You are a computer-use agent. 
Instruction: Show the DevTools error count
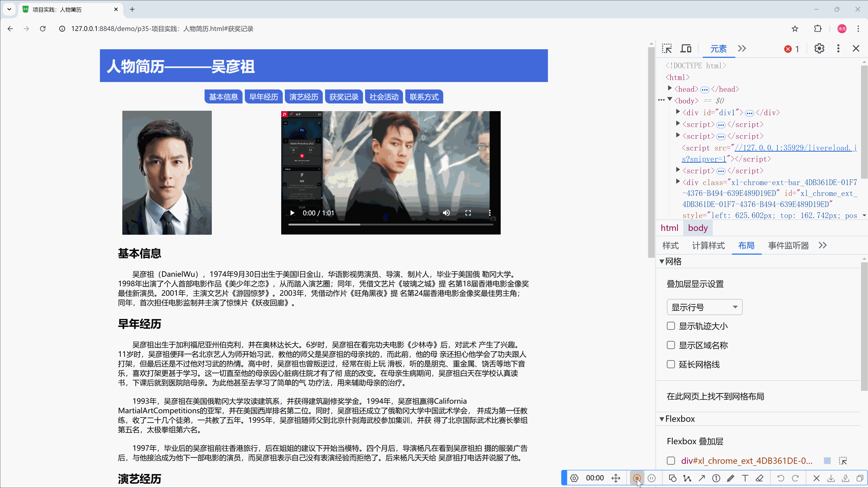[792, 49]
